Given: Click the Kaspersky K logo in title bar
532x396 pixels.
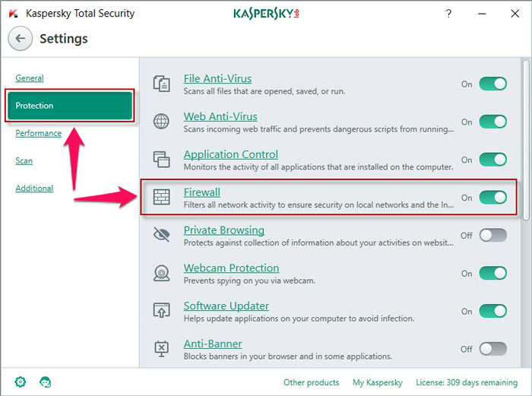Looking at the screenshot, I should 13,14.
